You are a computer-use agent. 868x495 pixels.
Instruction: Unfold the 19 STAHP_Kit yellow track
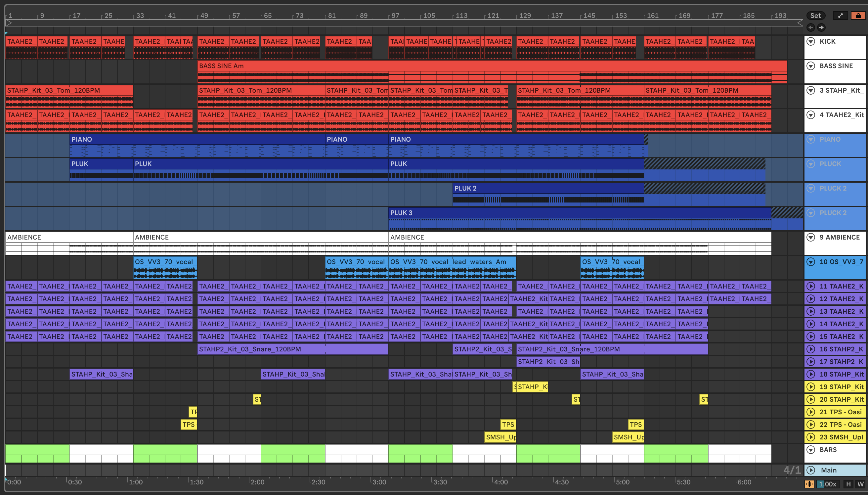pyautogui.click(x=811, y=387)
